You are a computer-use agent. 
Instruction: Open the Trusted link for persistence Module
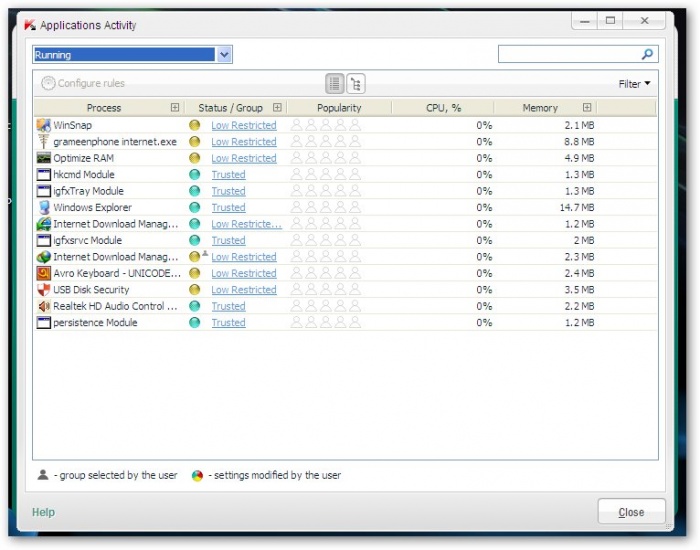pos(228,322)
